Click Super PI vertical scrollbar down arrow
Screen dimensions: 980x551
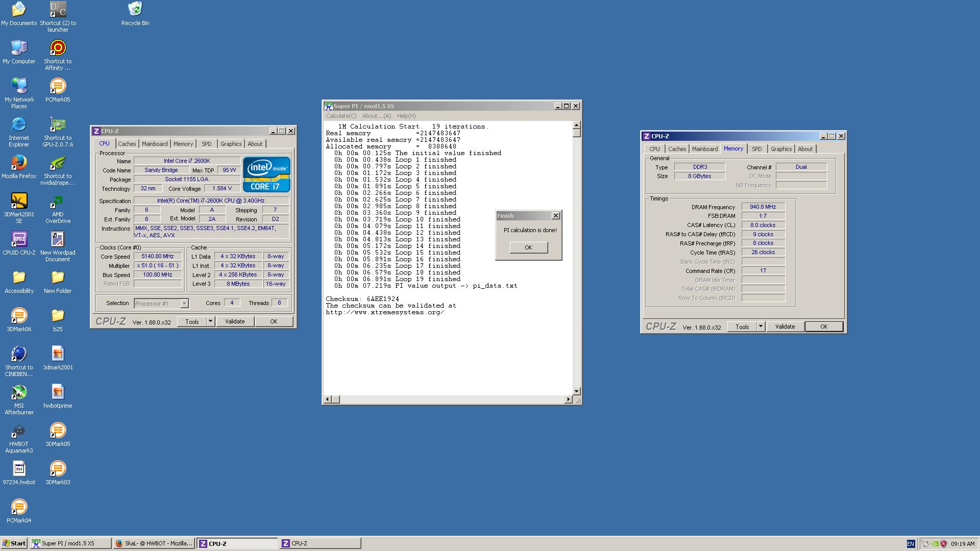(x=576, y=391)
